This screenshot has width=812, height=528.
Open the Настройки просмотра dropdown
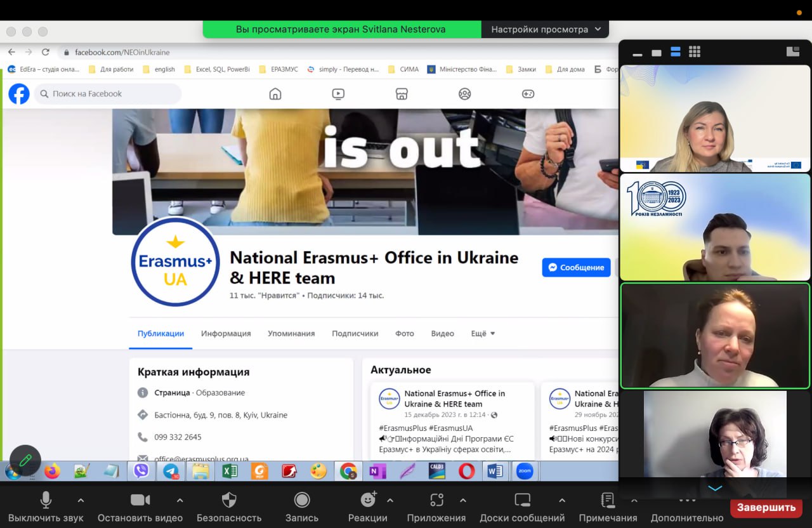(x=546, y=29)
